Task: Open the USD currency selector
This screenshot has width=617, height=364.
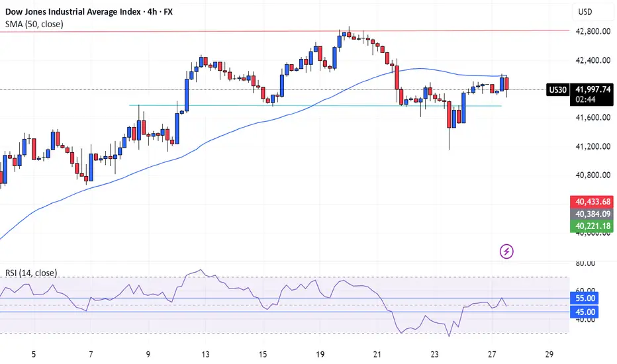Action: click(585, 11)
